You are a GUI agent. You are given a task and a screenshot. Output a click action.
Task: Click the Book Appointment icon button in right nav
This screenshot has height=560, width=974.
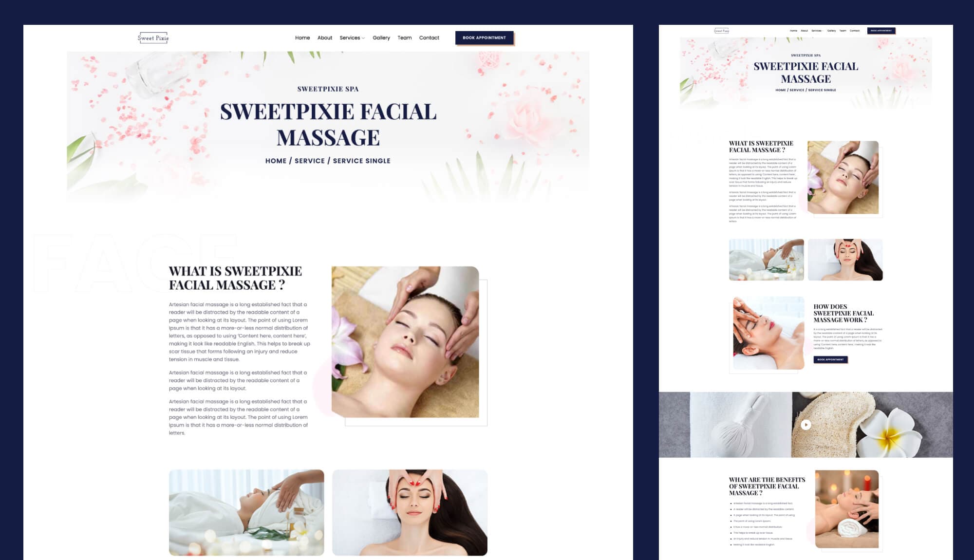tap(880, 30)
